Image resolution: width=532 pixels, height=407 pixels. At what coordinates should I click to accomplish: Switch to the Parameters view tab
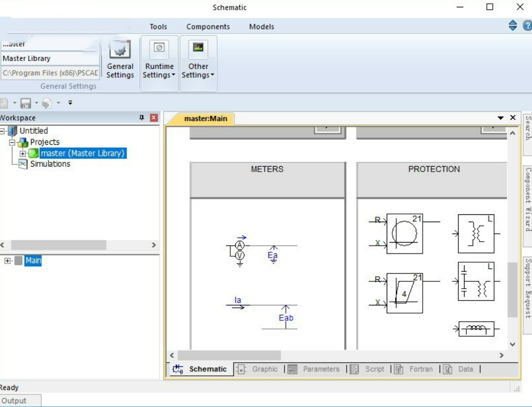(x=314, y=369)
